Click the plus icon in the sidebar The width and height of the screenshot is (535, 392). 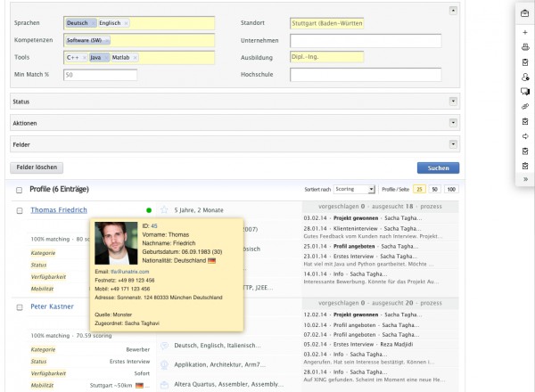[x=525, y=32]
